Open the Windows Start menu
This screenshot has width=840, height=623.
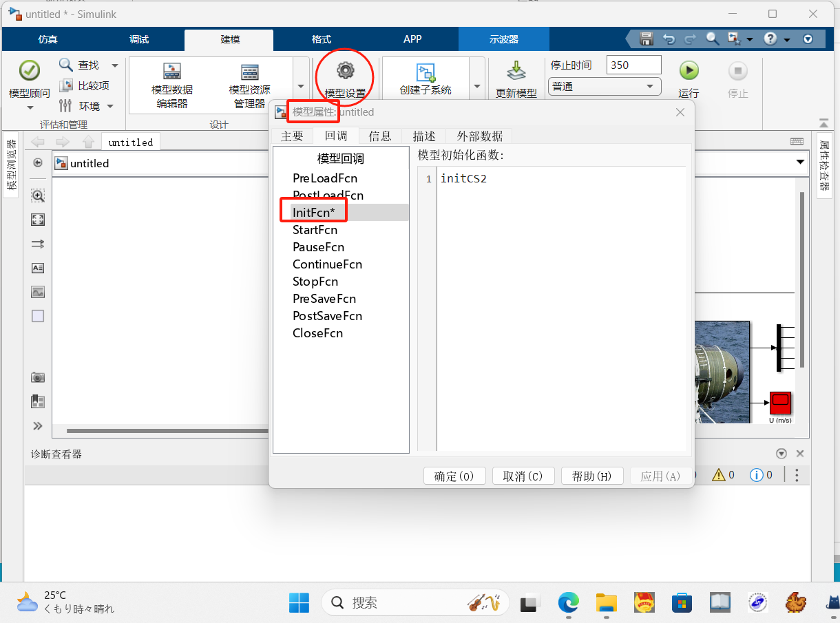click(x=300, y=603)
